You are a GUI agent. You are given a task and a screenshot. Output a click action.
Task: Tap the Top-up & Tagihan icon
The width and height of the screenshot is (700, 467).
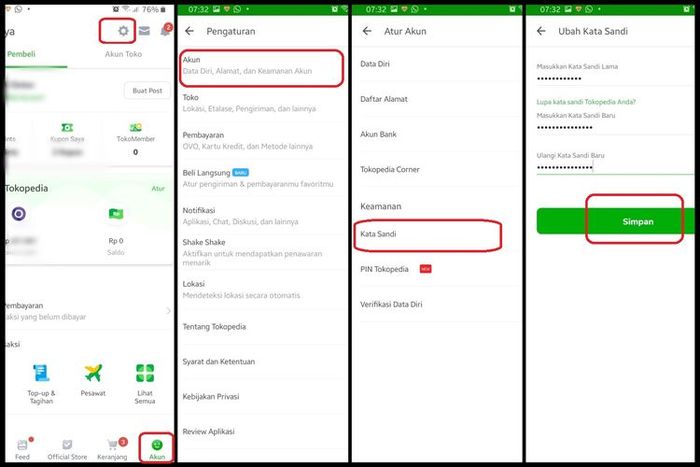41,373
